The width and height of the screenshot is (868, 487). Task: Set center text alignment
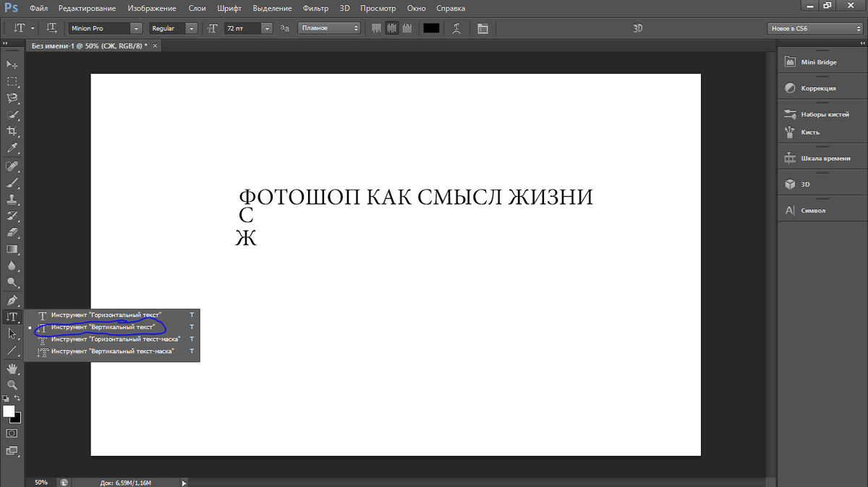[x=392, y=28]
